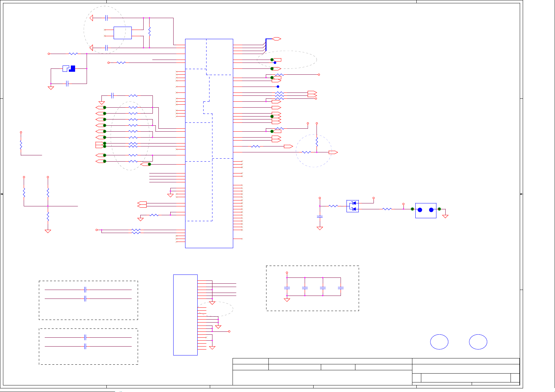Select the left blue ellipse near the title block
The image size is (555, 392).
[439, 342]
